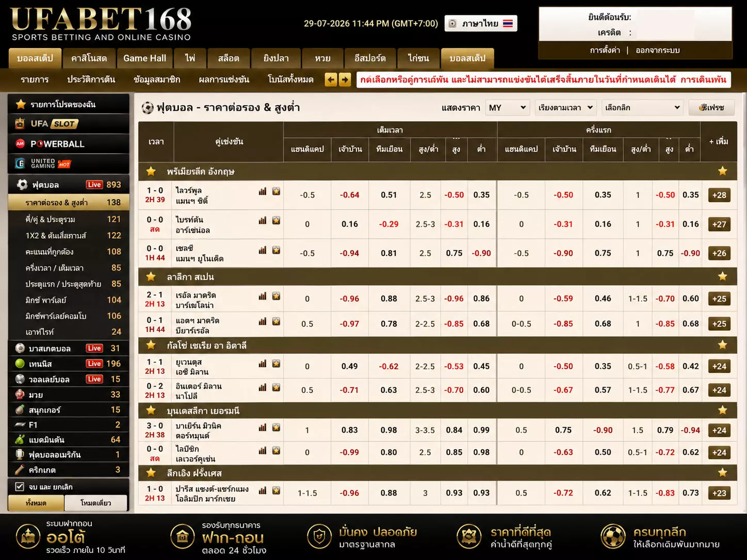Select the โหมดเดี่ยว mode button
Screen dimensions: 747x560
96,503
